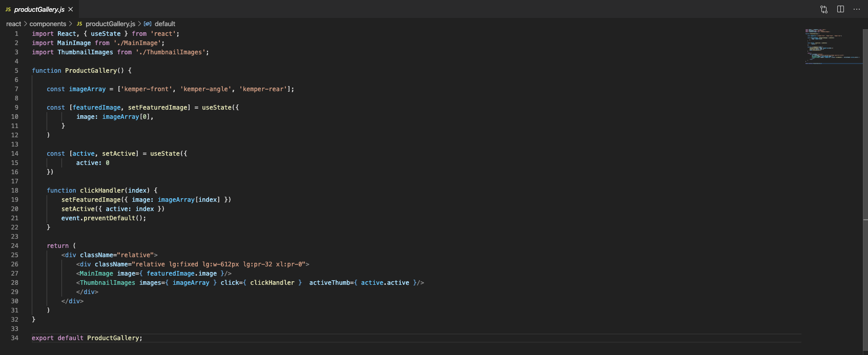Image resolution: width=868 pixels, height=355 pixels.
Task: Click 'useState' in the React import line
Action: [x=106, y=34]
